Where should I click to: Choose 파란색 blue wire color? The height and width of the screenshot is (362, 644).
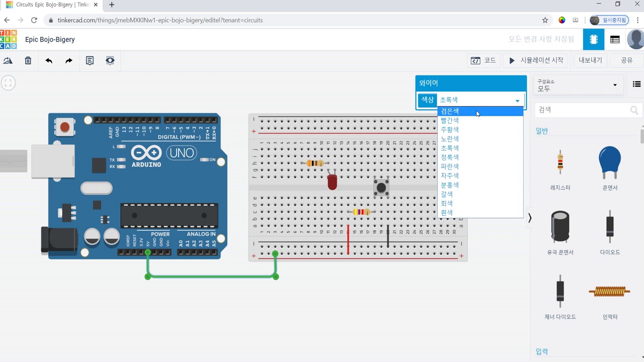[x=480, y=166]
